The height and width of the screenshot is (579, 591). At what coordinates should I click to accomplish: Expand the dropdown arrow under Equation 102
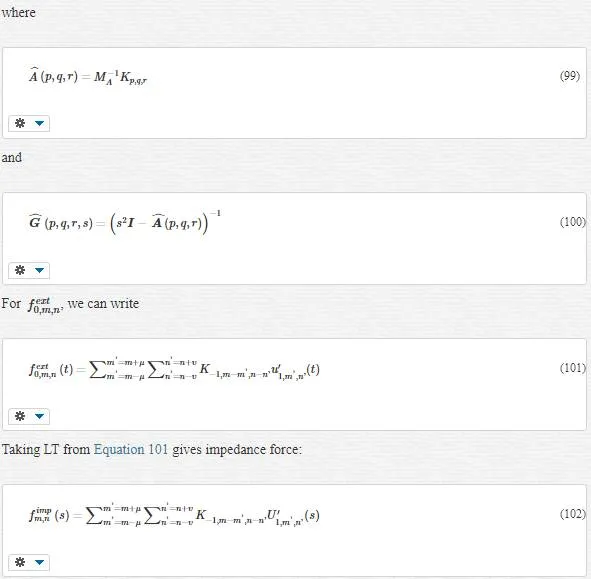39,562
